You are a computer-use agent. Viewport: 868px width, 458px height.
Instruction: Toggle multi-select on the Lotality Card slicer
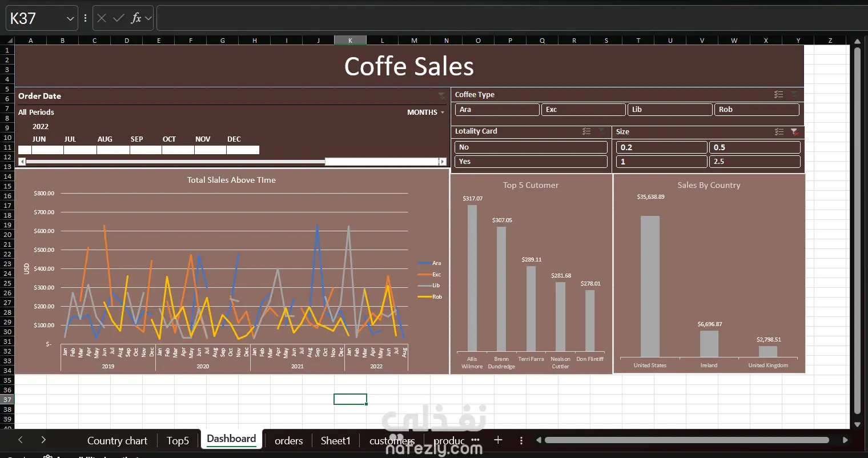[x=586, y=131]
